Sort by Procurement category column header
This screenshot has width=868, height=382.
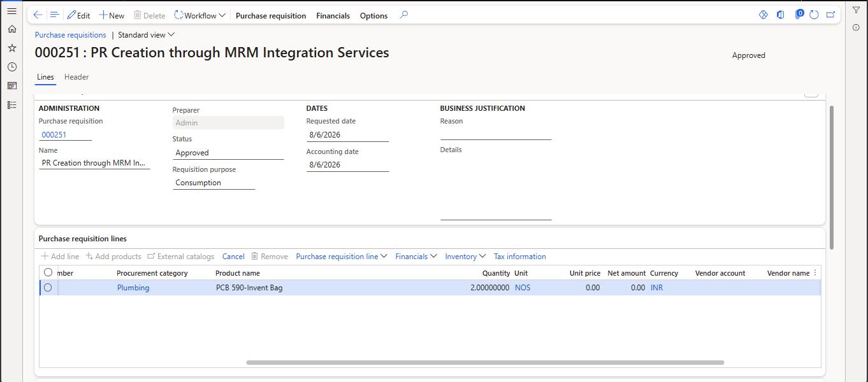pyautogui.click(x=152, y=273)
